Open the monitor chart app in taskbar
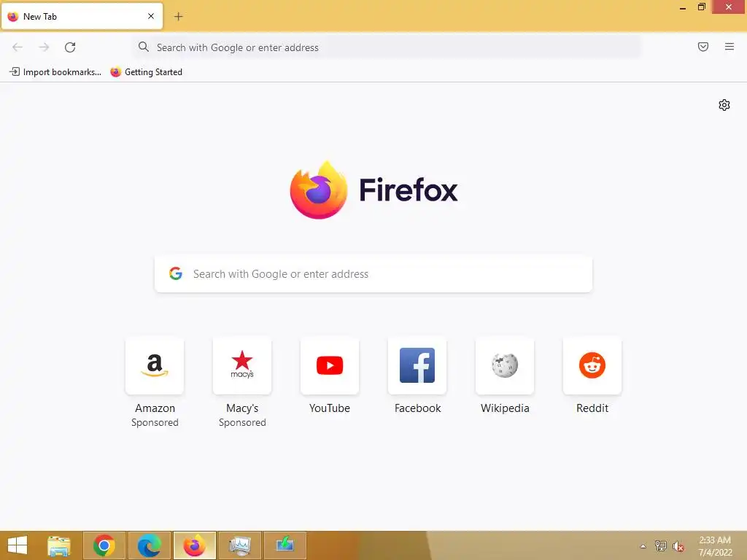This screenshot has height=560, width=747. 239,545
